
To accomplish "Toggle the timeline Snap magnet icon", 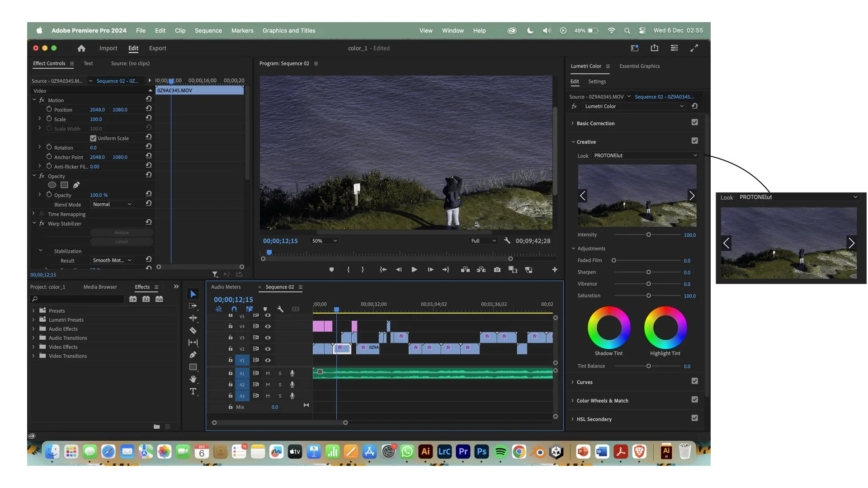I will pos(234,309).
